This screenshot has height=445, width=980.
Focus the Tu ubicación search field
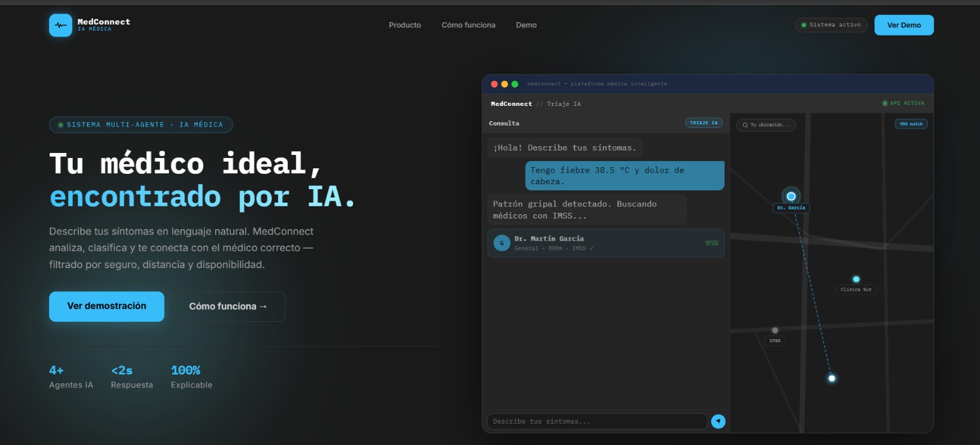pos(766,125)
